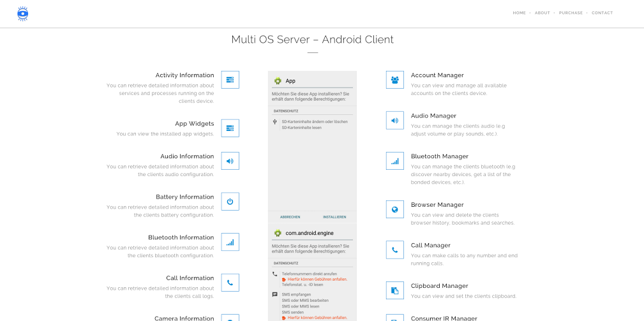The image size is (644, 321).
Task: Open the Home menu item
Action: 519,13
